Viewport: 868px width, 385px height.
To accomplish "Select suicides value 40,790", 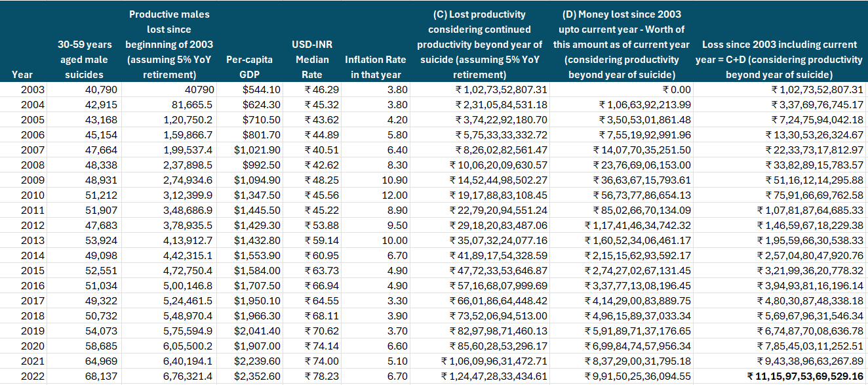I will (101, 90).
